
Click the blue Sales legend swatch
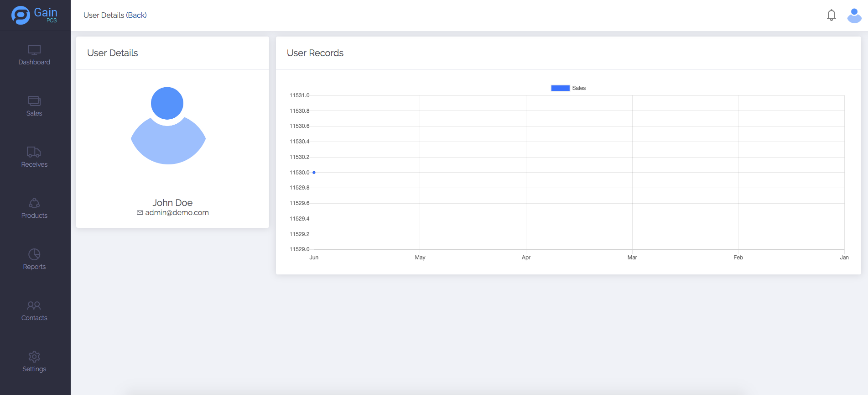(560, 88)
